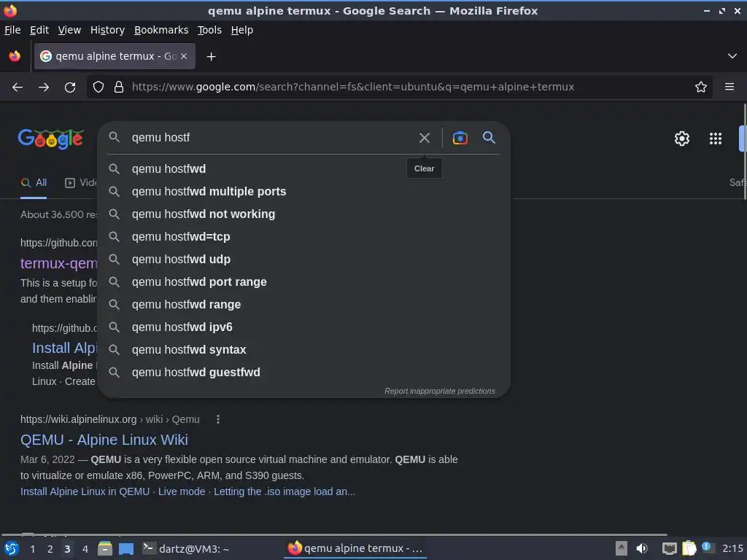Open the taskbar start menu icon
This screenshot has width=747, height=560.
[12, 548]
